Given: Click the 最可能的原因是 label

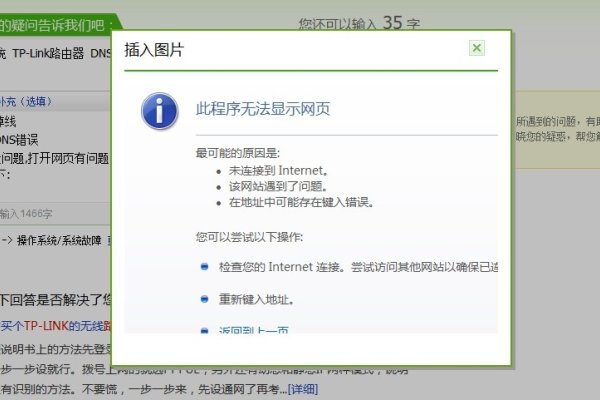Looking at the screenshot, I should pos(238,153).
